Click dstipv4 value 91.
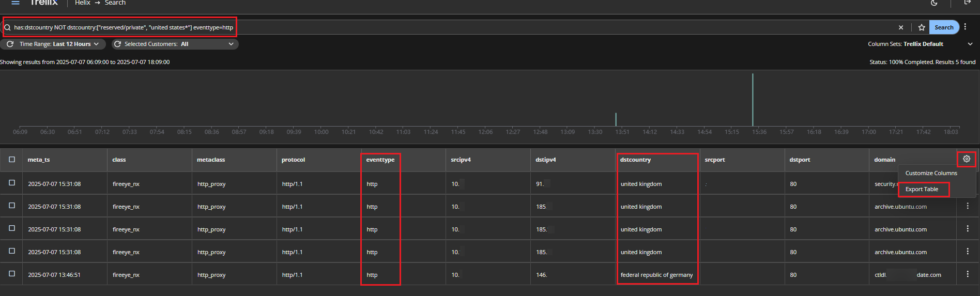 pyautogui.click(x=540, y=184)
